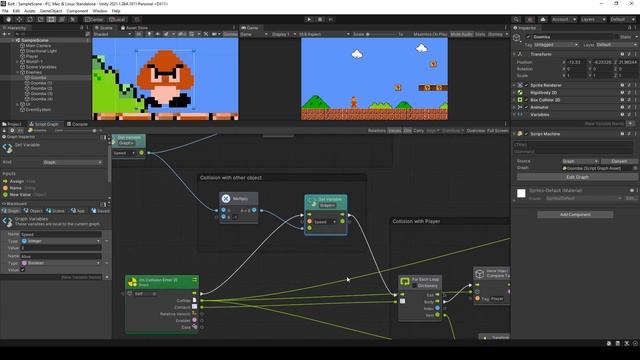This screenshot has height=360, width=640.
Task: Open the Layer Default dropdown in Inspector
Action: click(616, 44)
